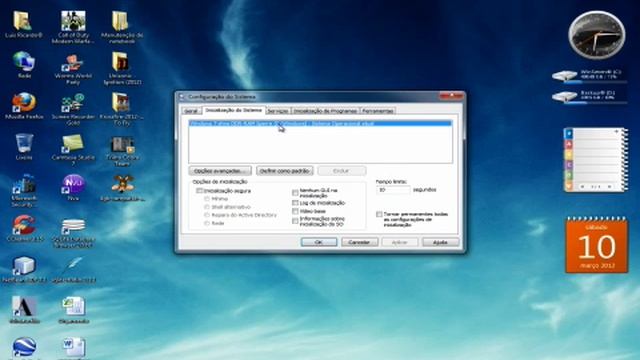640x360 pixels.
Task: Click the spiral notes gadget
Action: 596,159
